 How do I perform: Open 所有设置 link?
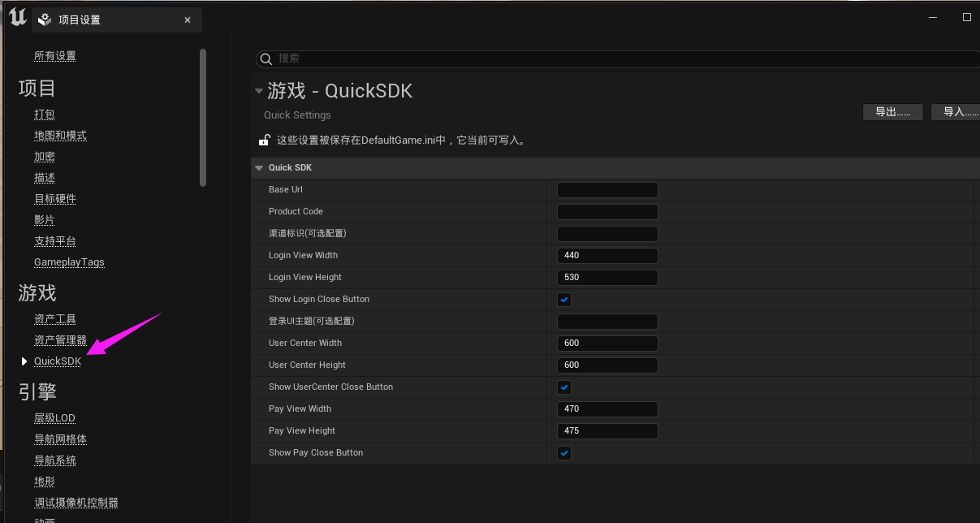[55, 56]
